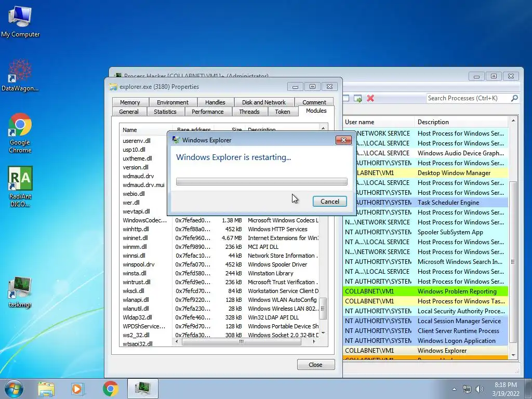Open the volume speaker tray icon

coord(480,389)
